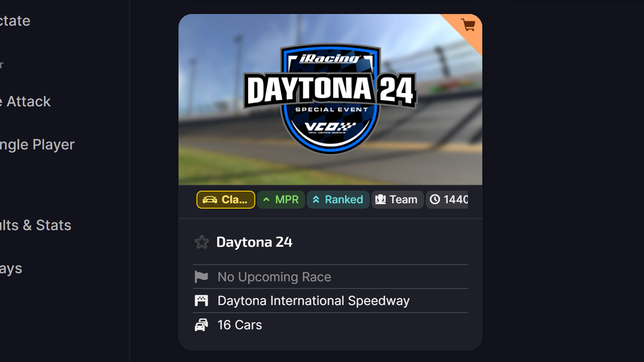Toggle the Ranked filter badge
The height and width of the screenshot is (362, 644).
point(338,199)
